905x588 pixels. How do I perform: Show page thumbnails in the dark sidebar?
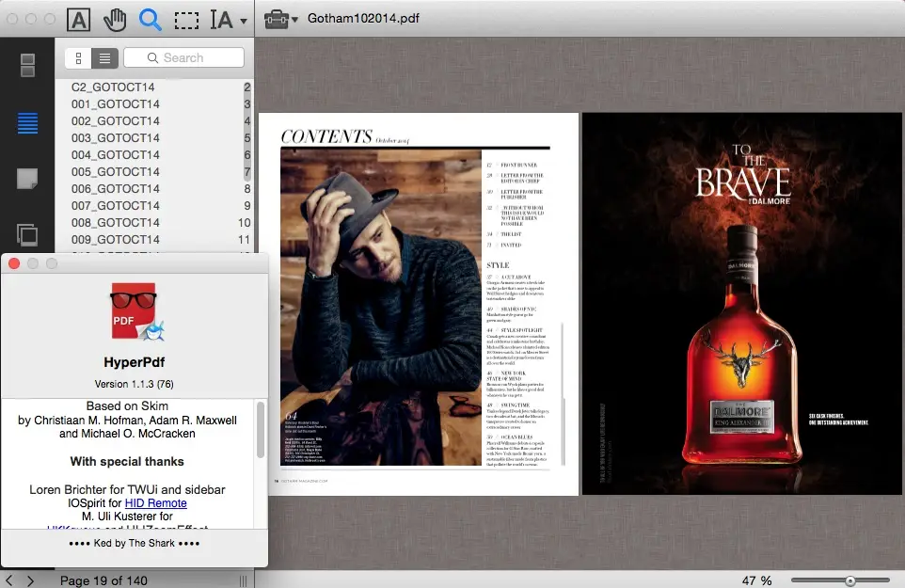coord(27,65)
